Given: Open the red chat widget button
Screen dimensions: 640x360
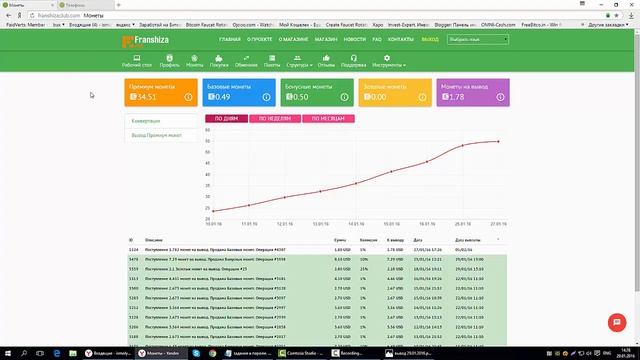Looking at the screenshot, I should click(x=617, y=322).
